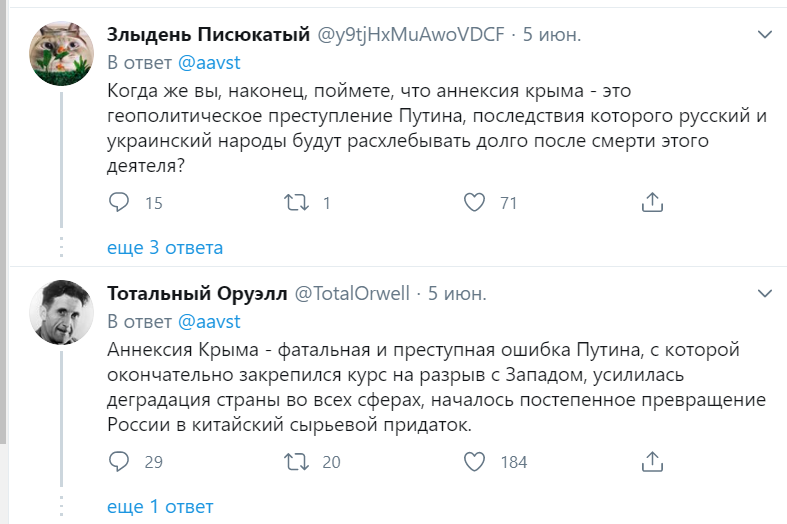Retweet the Тотальный Оруэлл tweet
This screenshot has width=787, height=524.
pos(297,462)
